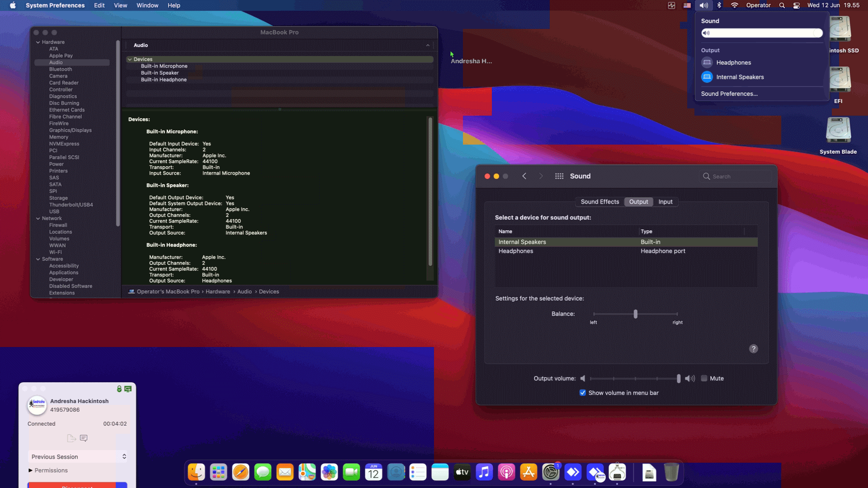Viewport: 868px width, 488px height.
Task: Select Internal Speakers row in device table
Action: point(626,242)
